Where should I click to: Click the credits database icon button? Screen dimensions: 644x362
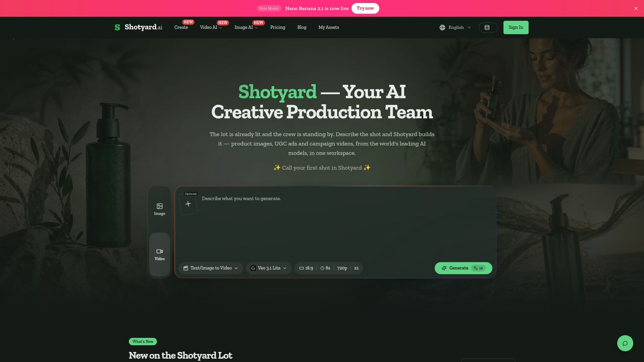click(x=488, y=27)
